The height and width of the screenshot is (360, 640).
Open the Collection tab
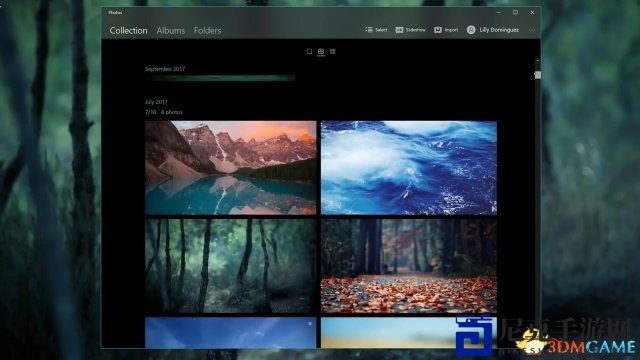click(x=128, y=31)
